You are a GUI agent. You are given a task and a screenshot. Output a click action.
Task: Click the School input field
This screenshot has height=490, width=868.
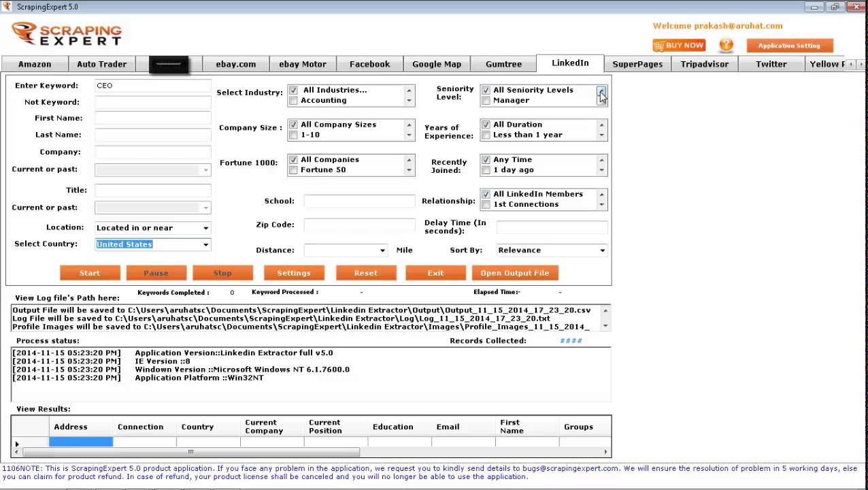[x=359, y=201]
